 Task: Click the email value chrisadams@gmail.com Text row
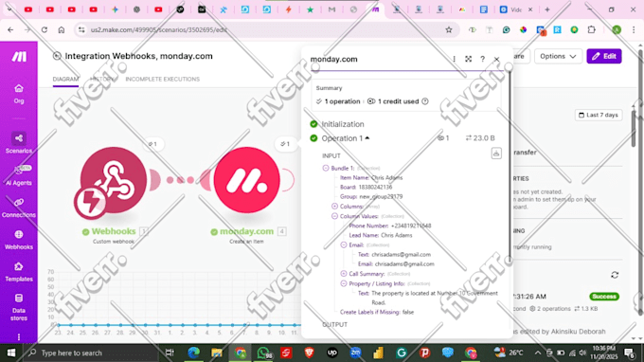tap(394, 255)
